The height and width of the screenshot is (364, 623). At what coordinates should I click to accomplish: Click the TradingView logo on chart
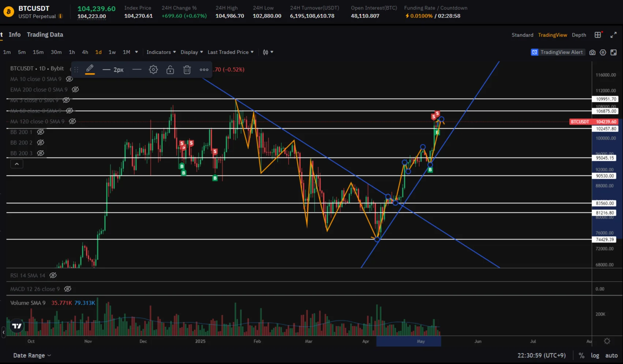[x=17, y=326]
